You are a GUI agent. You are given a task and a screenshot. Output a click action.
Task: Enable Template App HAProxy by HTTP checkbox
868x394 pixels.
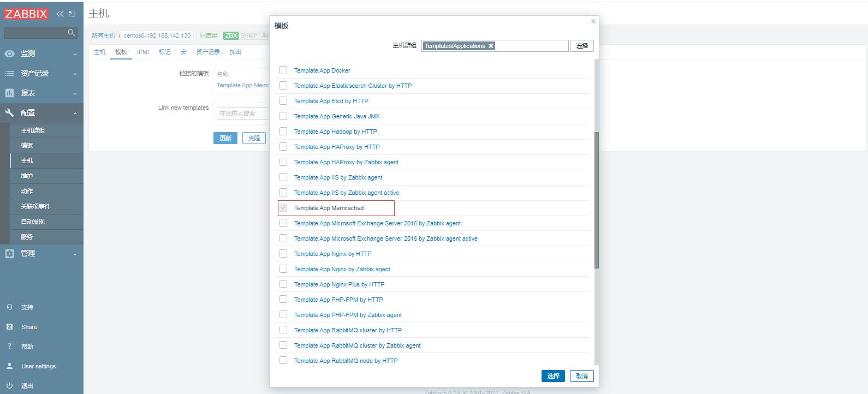point(283,146)
